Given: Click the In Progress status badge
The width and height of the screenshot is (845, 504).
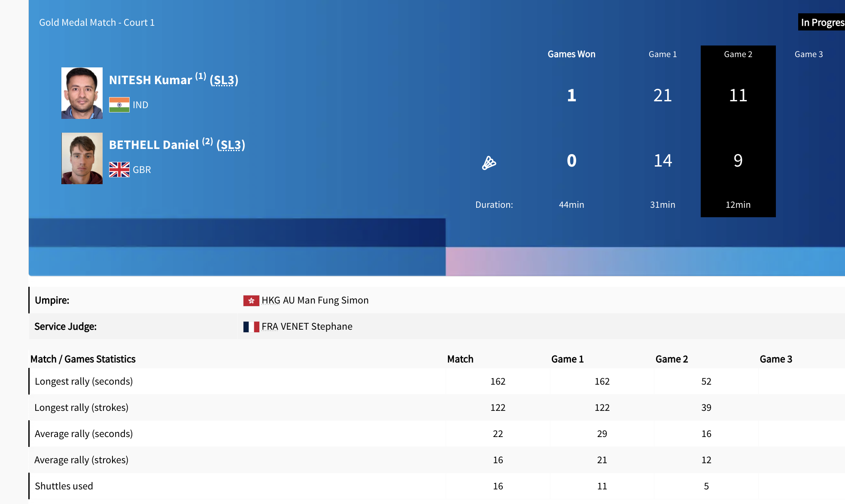Looking at the screenshot, I should 822,22.
